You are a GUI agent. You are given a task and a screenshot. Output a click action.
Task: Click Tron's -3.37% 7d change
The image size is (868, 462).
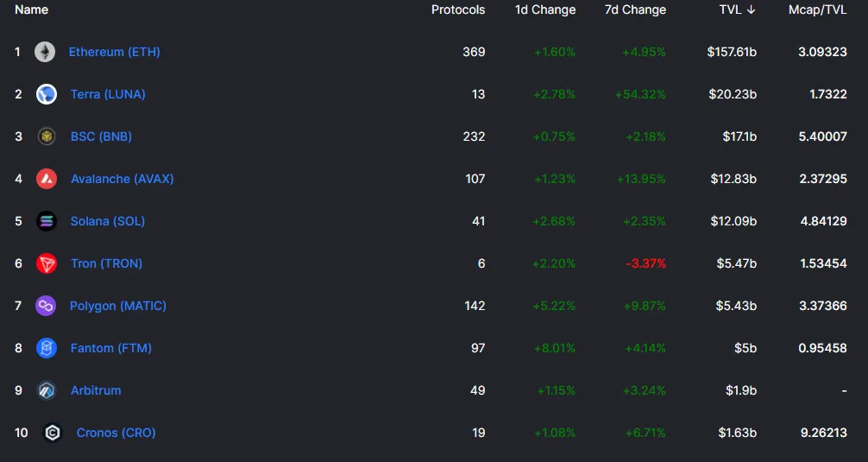pyautogui.click(x=646, y=263)
